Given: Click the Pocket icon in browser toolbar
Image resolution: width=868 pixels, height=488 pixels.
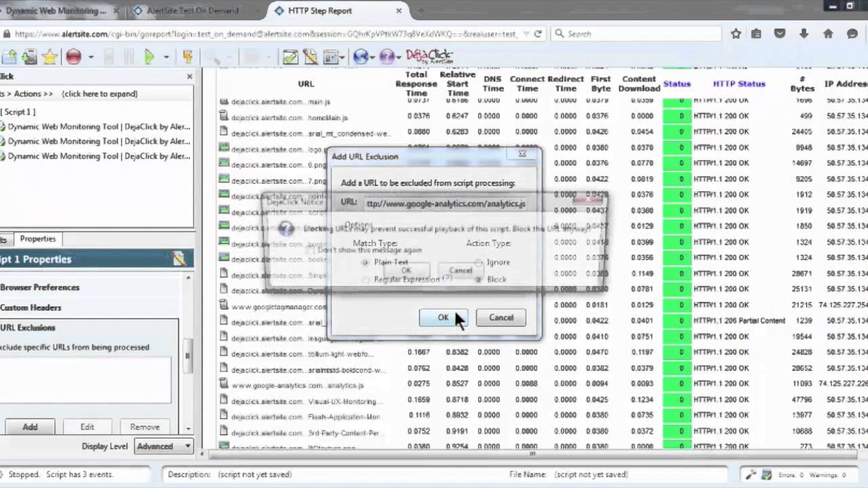Looking at the screenshot, I should pos(780,34).
